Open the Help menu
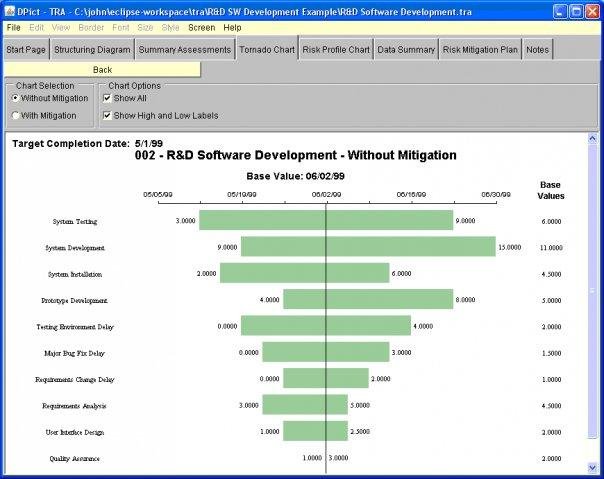Screen dimensions: 604x479 (x=232, y=28)
